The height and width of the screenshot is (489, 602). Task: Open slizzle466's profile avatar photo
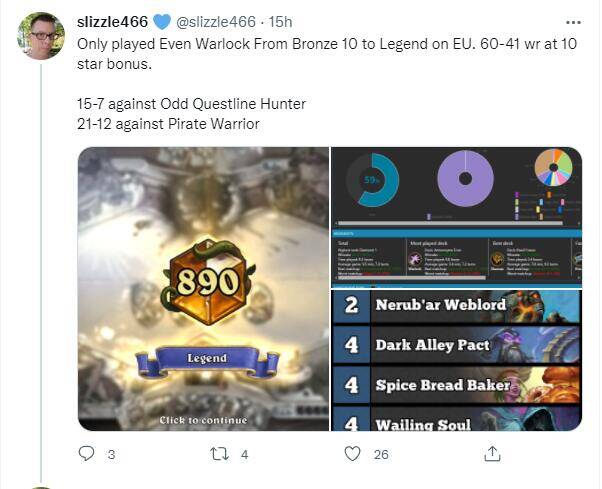pos(41,36)
